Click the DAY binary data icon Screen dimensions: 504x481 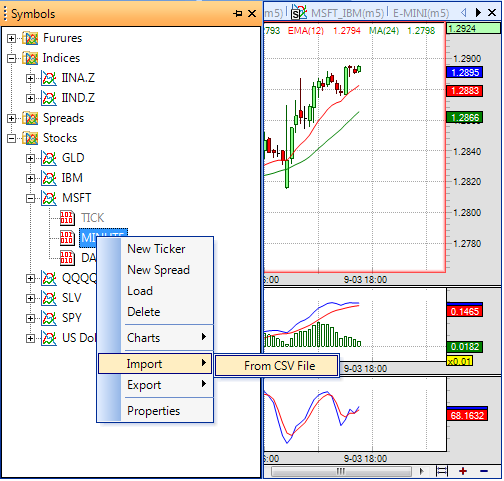(x=67, y=258)
